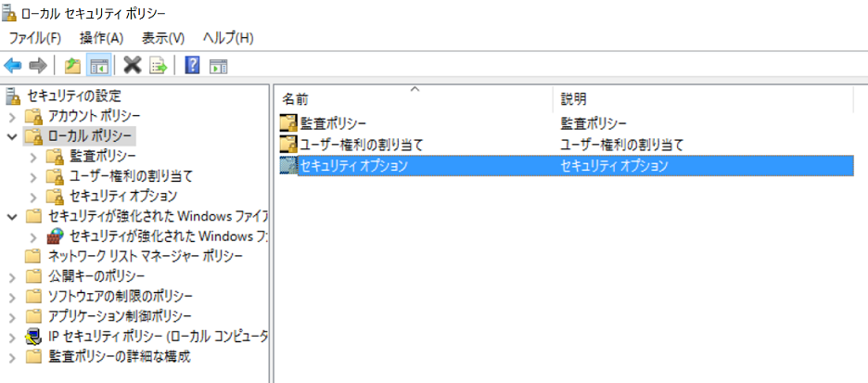This screenshot has height=383, width=868.
Task: Click the title bar application icon
Action: click(9, 13)
